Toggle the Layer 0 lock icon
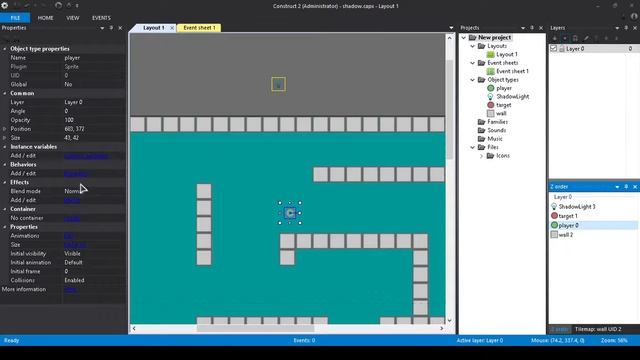The height and width of the screenshot is (360, 640). [x=562, y=49]
